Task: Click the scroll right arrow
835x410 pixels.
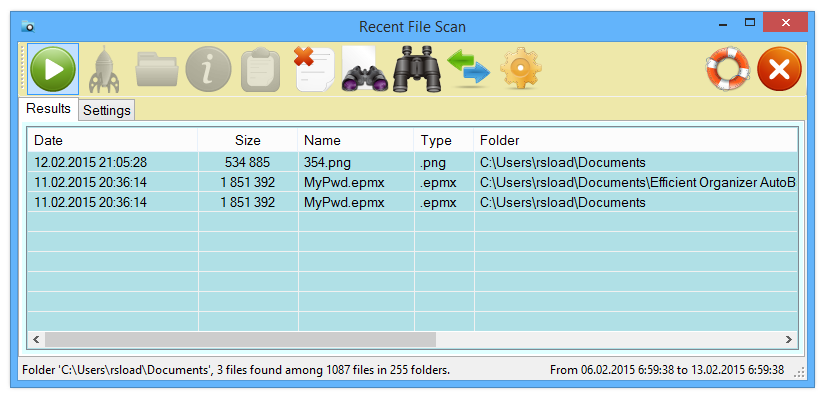Action: tap(789, 339)
